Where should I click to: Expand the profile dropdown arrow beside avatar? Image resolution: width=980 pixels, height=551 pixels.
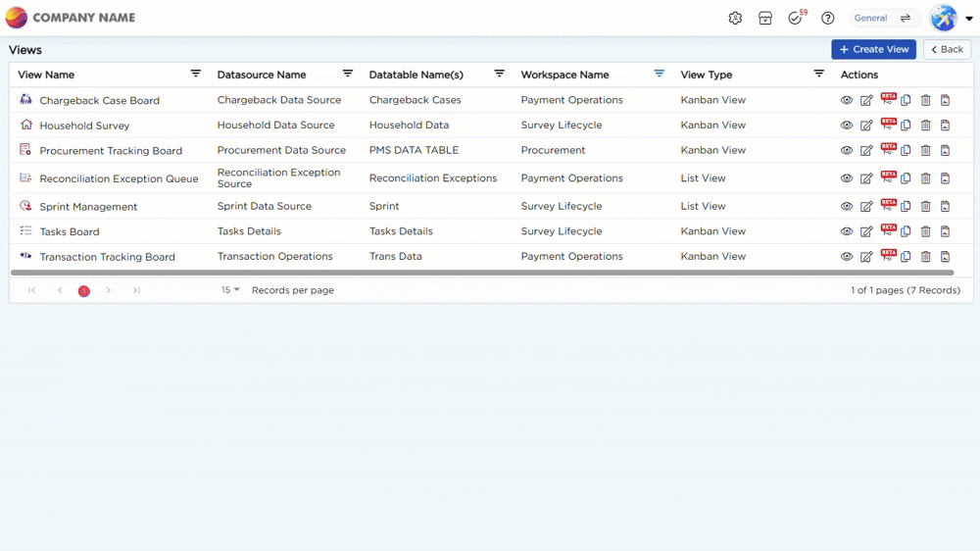(x=969, y=18)
